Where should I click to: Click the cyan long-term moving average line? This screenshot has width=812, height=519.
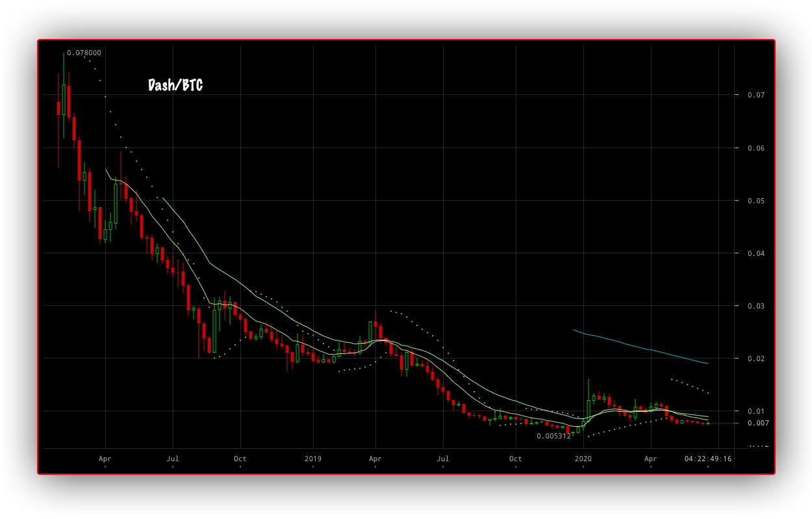click(640, 346)
